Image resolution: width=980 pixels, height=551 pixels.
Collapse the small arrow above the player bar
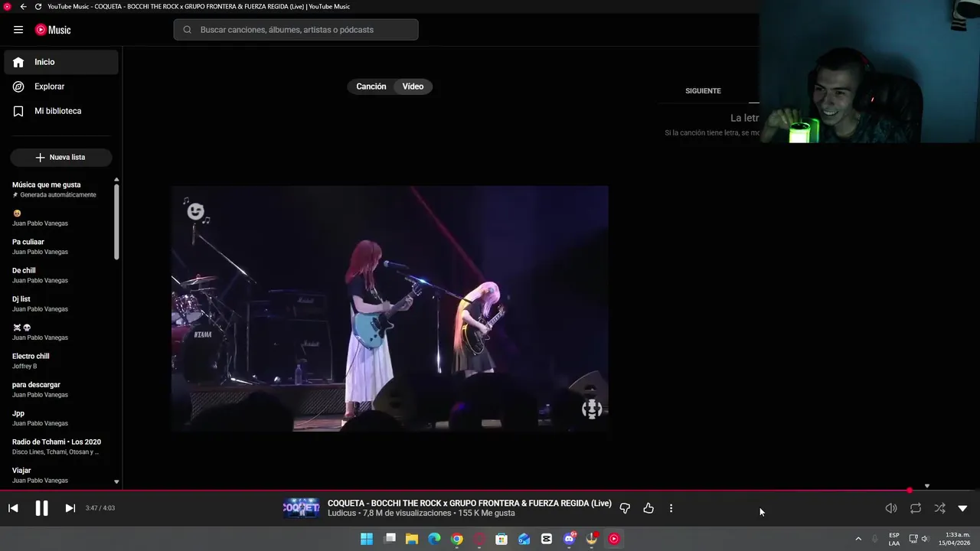(x=926, y=486)
